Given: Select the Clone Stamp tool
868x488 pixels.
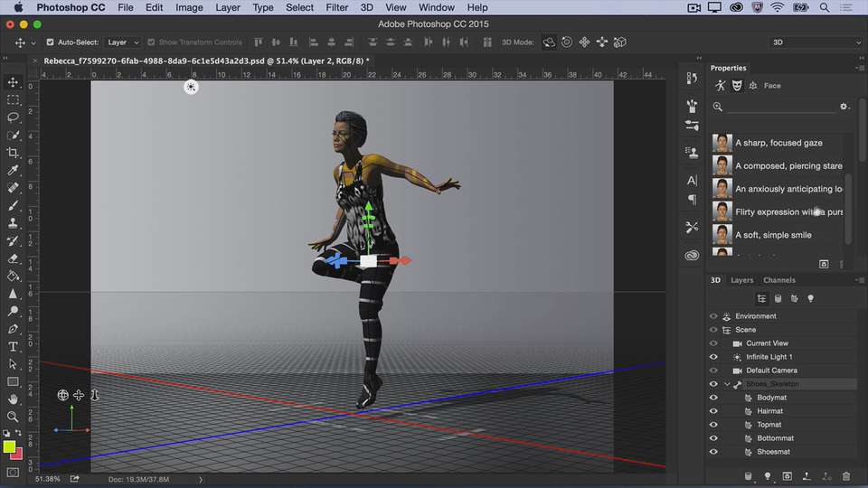Looking at the screenshot, I should pyautogui.click(x=13, y=223).
